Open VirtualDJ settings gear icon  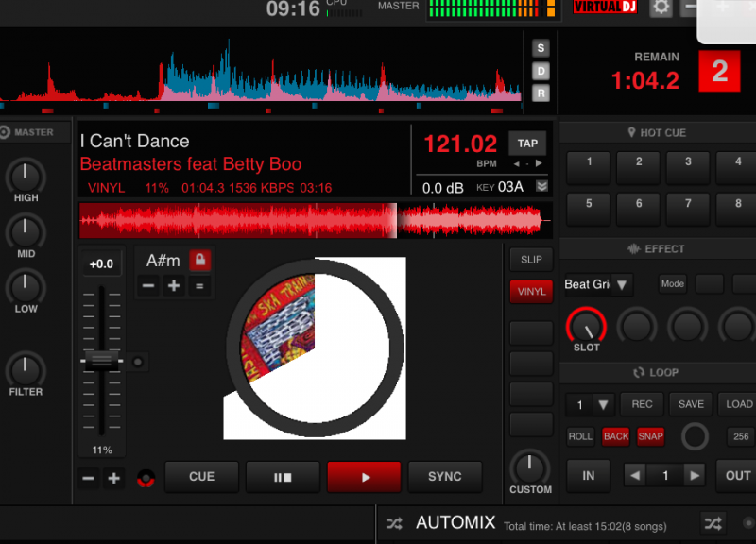661,7
